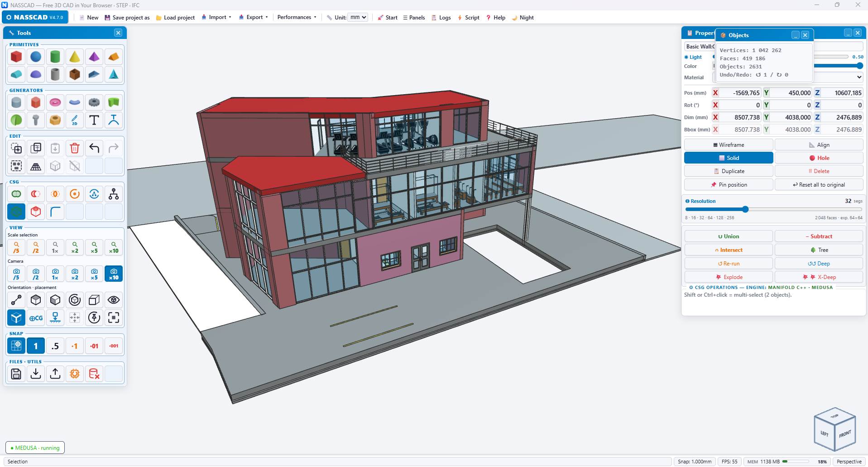This screenshot has width=868, height=467.
Task: Insert the green cylinder primitive
Action: pos(55,57)
